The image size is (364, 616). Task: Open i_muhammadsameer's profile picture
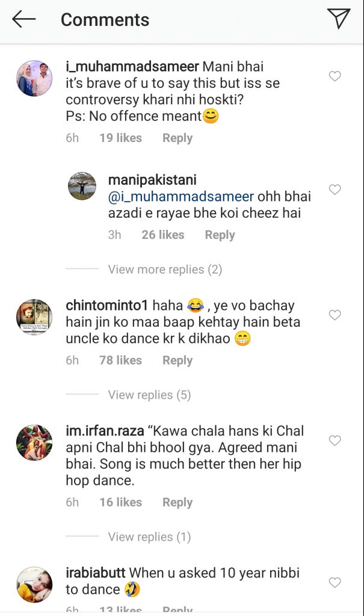tap(34, 78)
